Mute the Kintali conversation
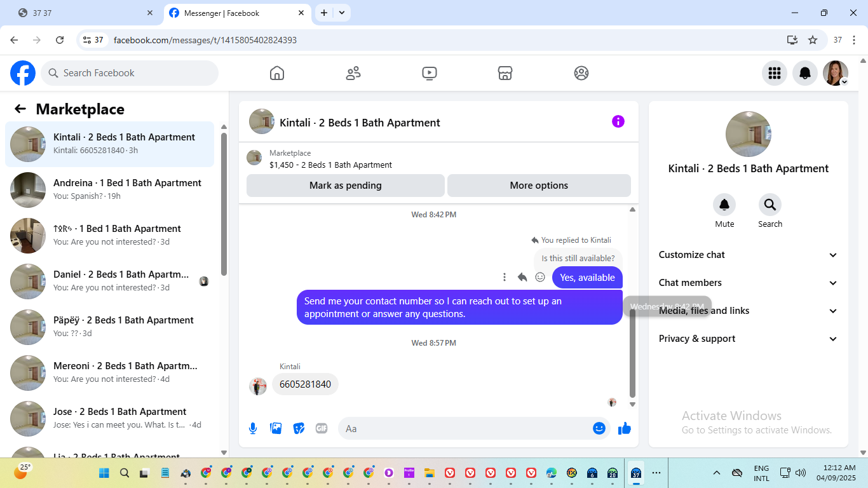Screen dimensions: 868x488 (x=724, y=205)
